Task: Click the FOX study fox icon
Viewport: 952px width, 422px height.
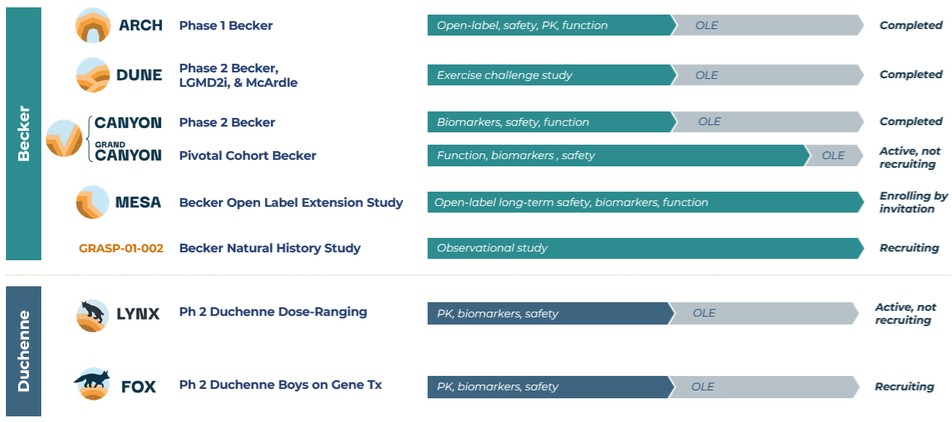Action: point(93,384)
